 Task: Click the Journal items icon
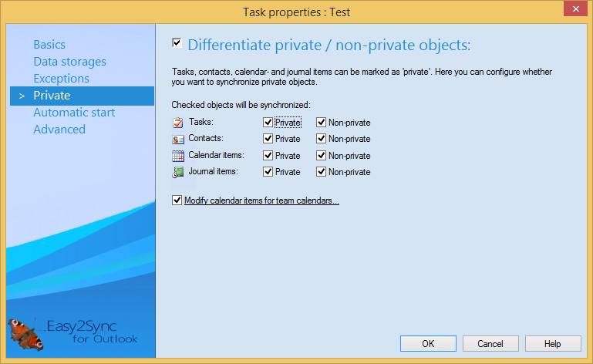pyautogui.click(x=178, y=172)
